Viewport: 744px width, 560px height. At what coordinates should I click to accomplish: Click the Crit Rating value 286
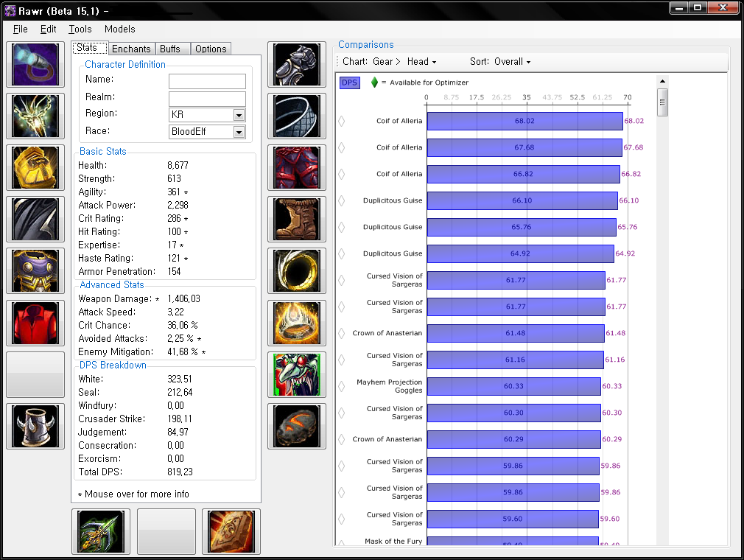(x=174, y=219)
